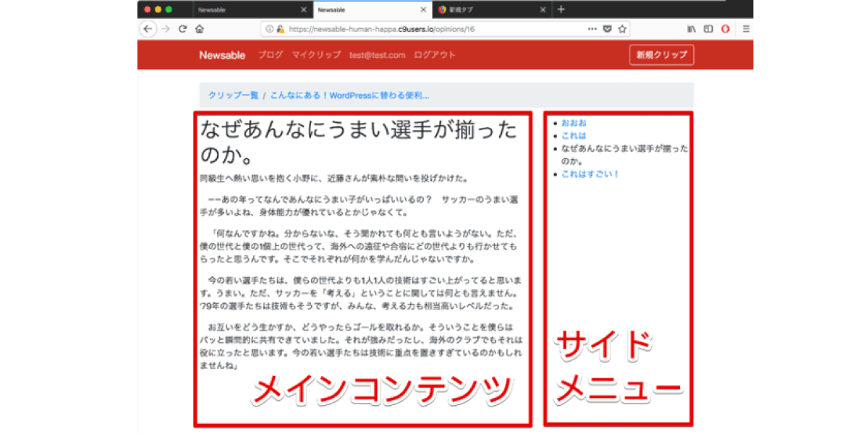Go back with the browser back arrow
Screen dimensions: 868x434
pos(148,29)
